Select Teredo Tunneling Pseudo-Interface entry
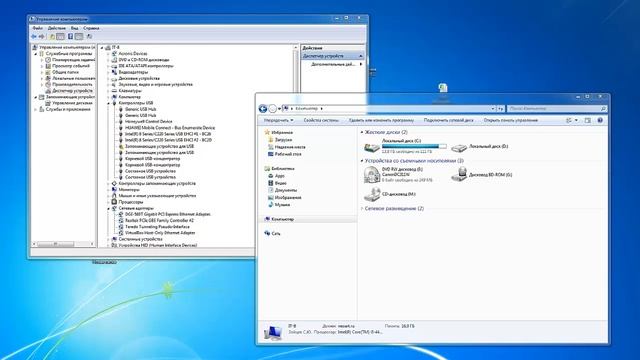Viewport: 640px width, 360px height. pyautogui.click(x=154, y=227)
